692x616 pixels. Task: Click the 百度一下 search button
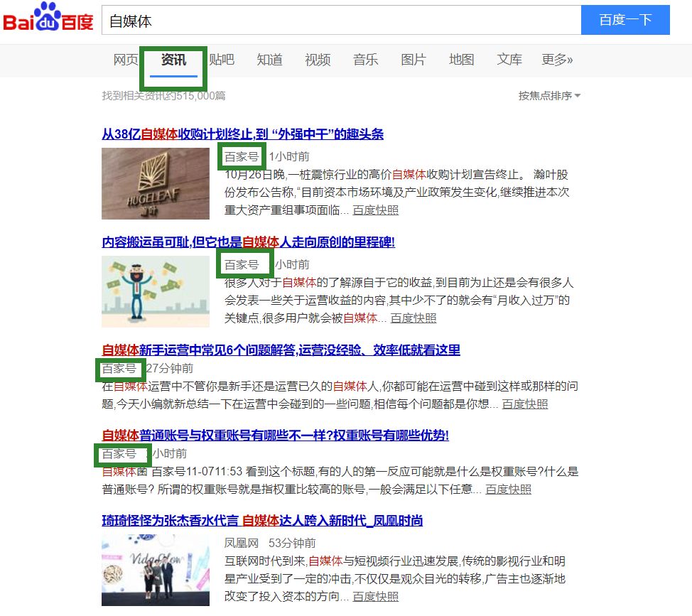(625, 20)
